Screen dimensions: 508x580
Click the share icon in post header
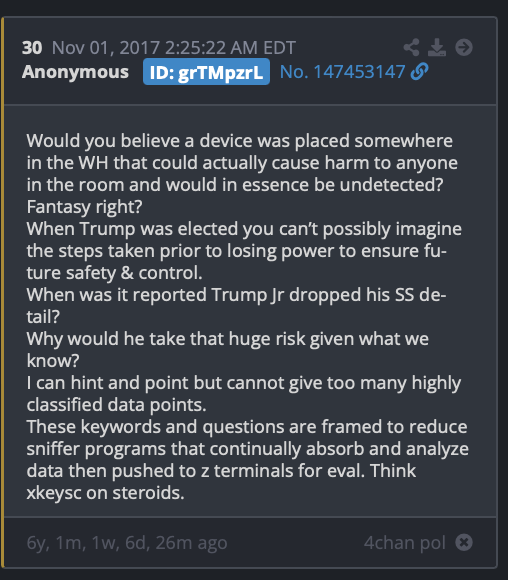point(411,47)
